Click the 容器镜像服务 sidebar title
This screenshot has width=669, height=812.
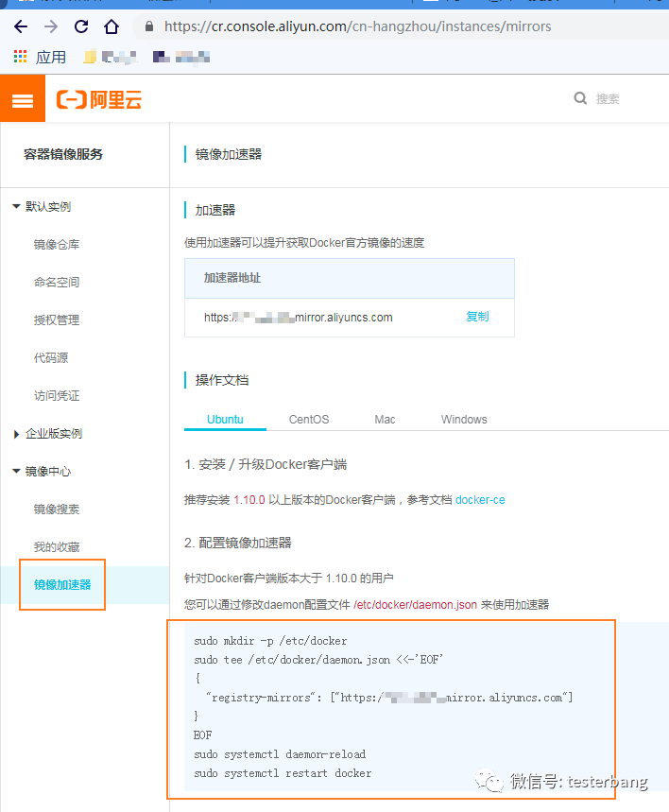[63, 154]
